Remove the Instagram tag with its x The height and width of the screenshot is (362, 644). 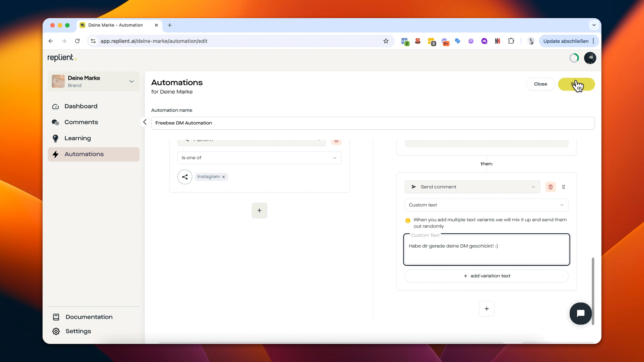(223, 177)
